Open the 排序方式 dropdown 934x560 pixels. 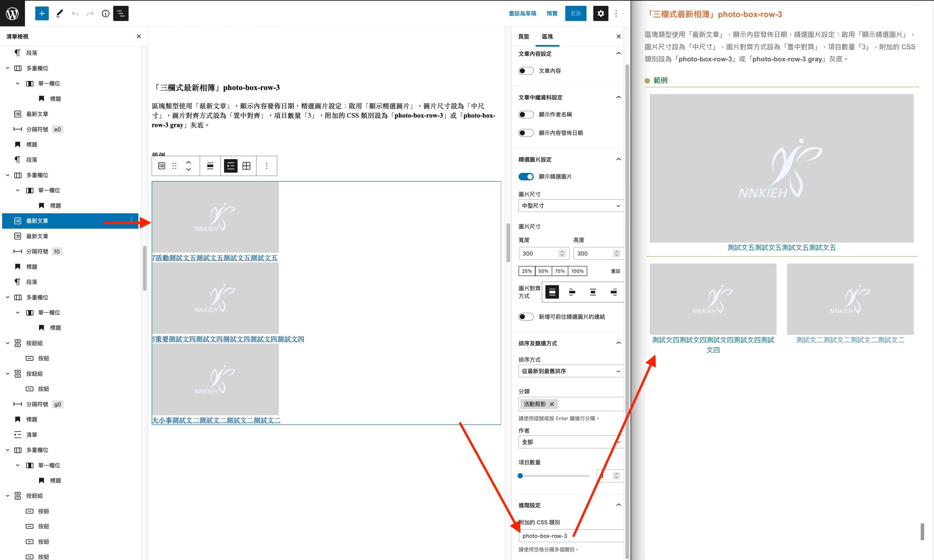(571, 371)
